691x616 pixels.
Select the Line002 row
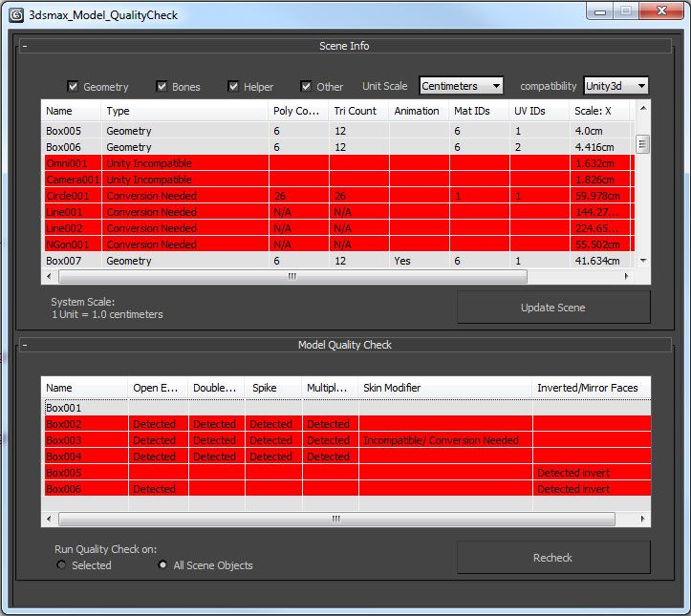pyautogui.click(x=338, y=228)
